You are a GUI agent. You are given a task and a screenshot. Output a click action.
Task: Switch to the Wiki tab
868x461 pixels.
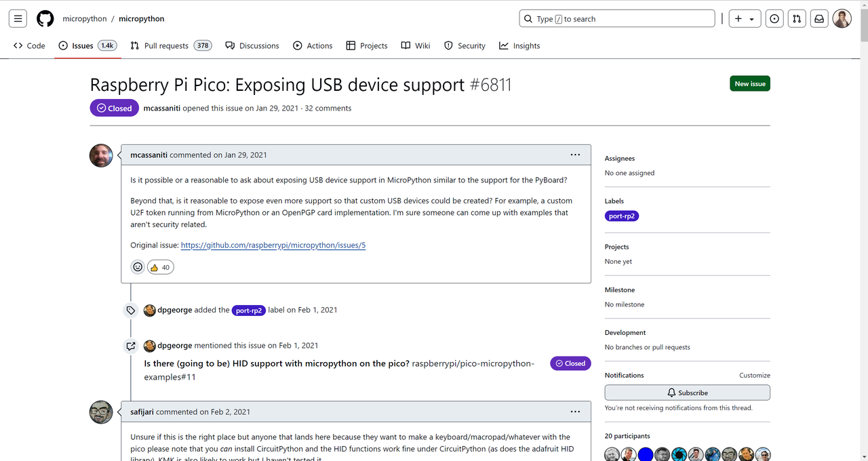pyautogui.click(x=416, y=45)
